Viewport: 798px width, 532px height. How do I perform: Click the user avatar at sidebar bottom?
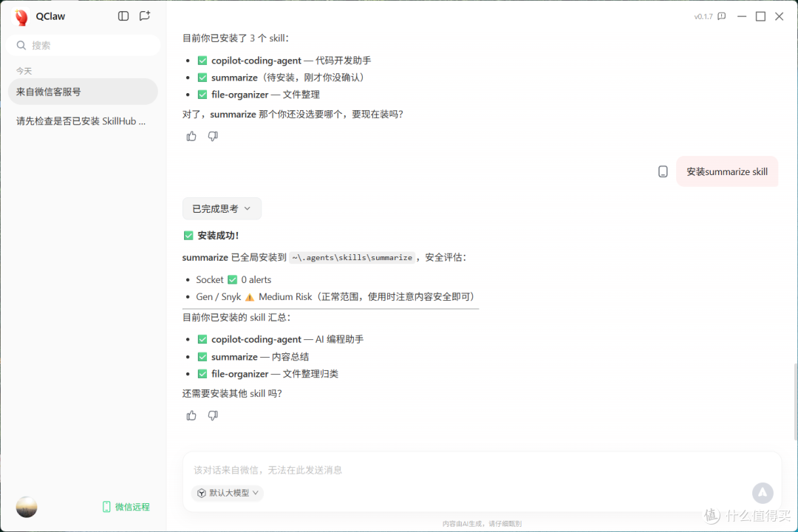pyautogui.click(x=27, y=507)
